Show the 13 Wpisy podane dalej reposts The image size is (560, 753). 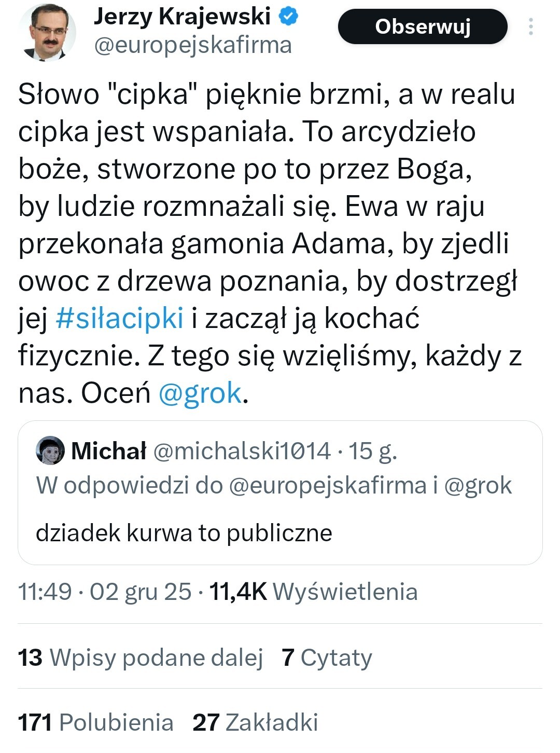click(141, 658)
